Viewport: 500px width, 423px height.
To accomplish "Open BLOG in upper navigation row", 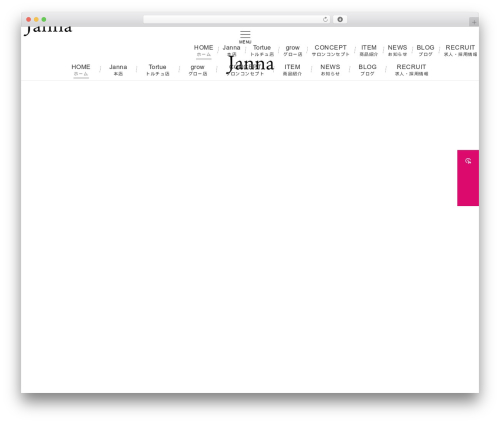I will (x=425, y=51).
